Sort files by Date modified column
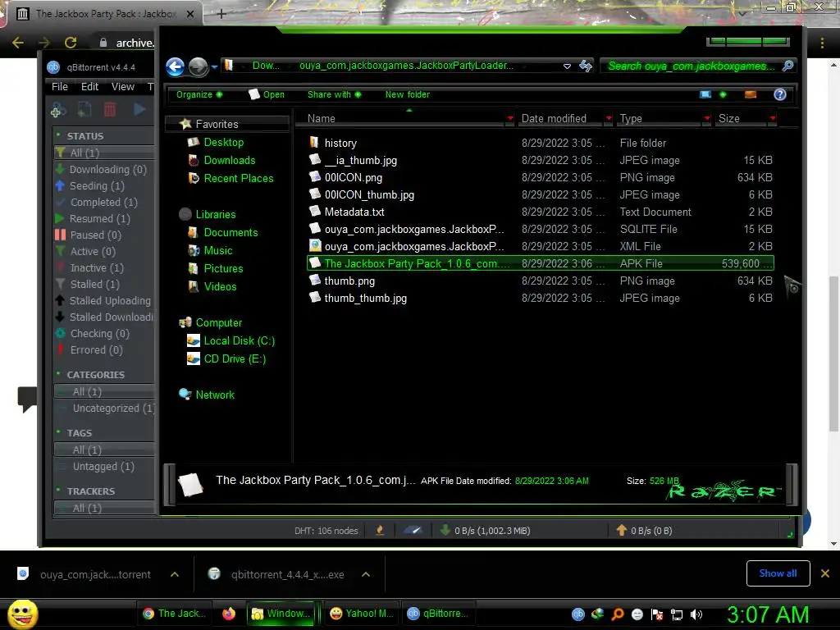Viewport: 840px width, 630px height. [554, 118]
